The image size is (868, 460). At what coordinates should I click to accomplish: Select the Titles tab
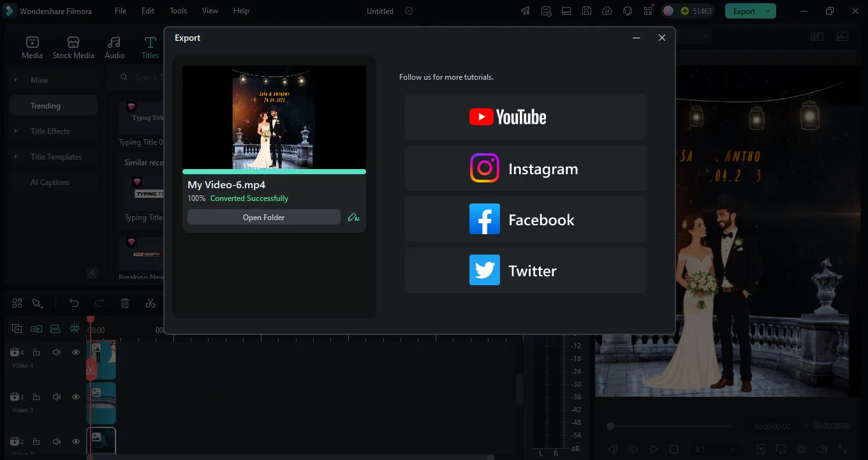click(x=150, y=47)
